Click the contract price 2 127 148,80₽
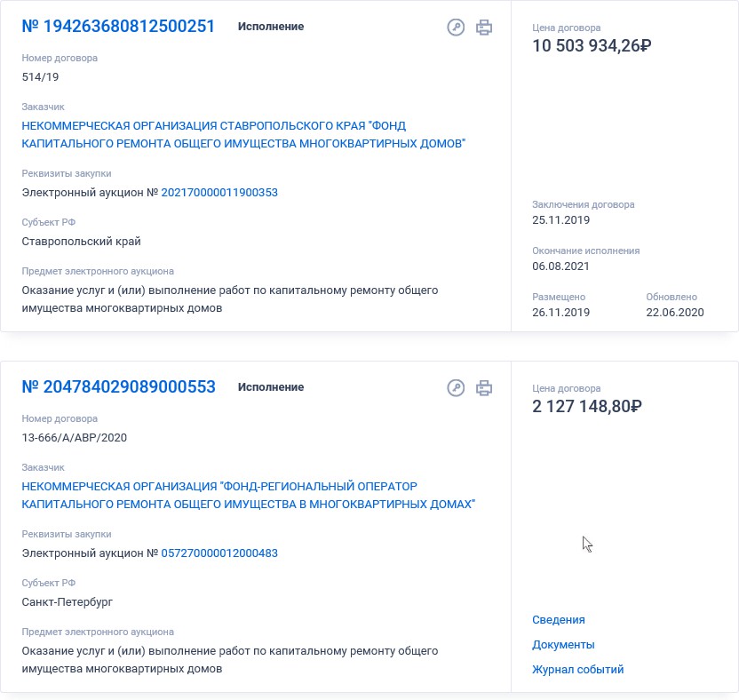The width and height of the screenshot is (739, 700). click(587, 406)
